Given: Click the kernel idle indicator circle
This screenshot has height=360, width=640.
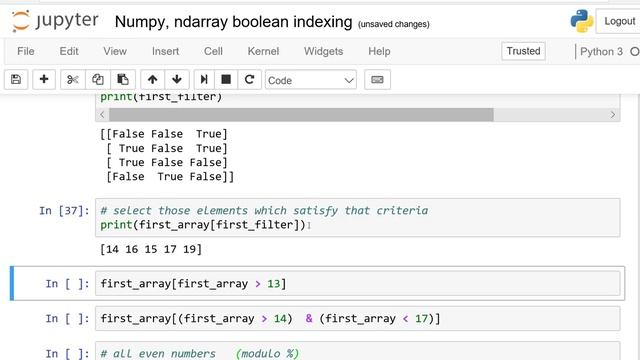Looking at the screenshot, I should [635, 52].
